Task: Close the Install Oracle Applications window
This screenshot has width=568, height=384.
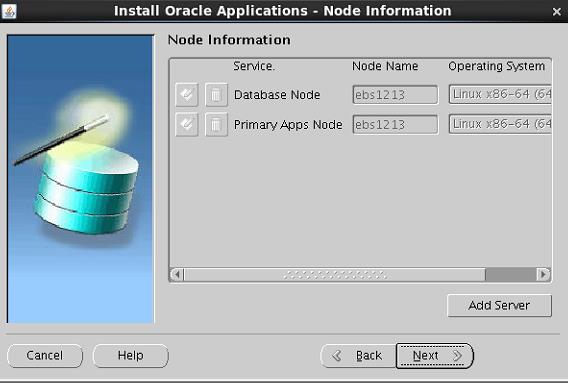Action: coord(557,12)
